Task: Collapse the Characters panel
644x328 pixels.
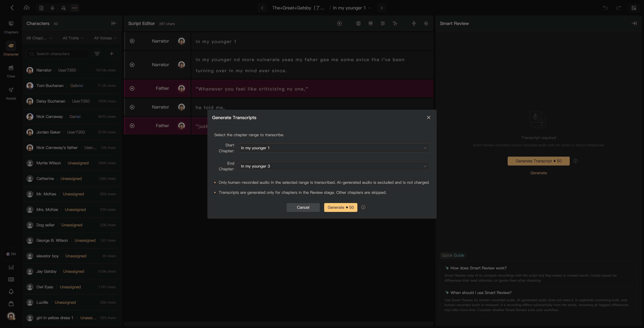Action: tap(114, 23)
